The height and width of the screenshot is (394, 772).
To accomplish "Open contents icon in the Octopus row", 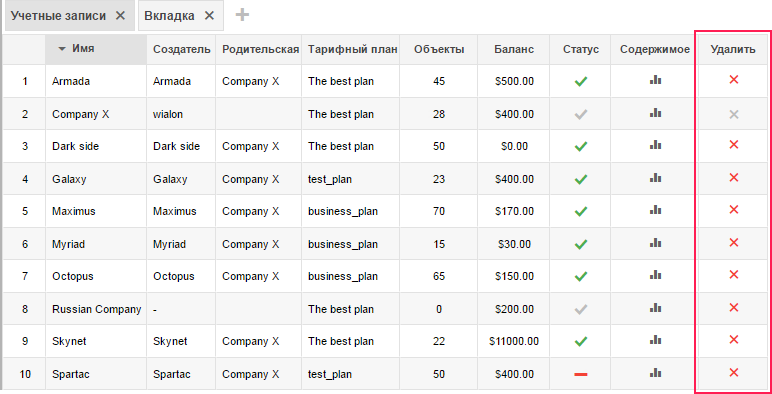I will [x=655, y=275].
